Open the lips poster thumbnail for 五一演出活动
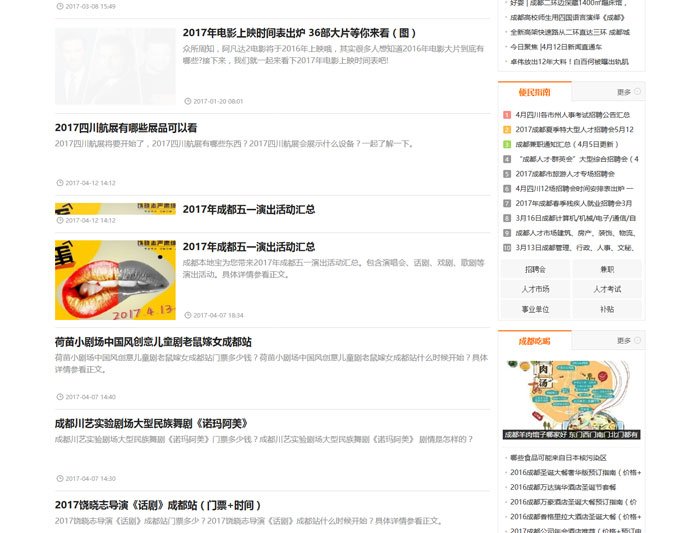This screenshot has height=533, width=700. click(x=115, y=281)
